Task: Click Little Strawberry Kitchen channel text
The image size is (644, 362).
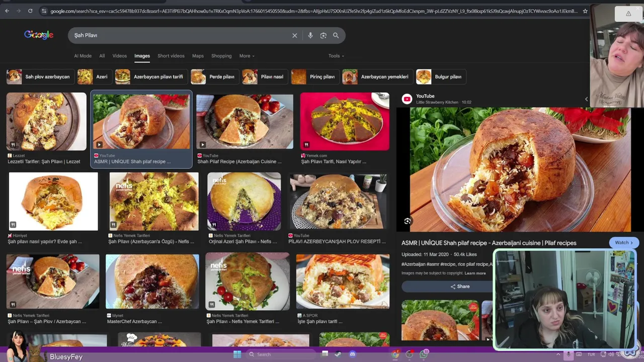Action: point(437,103)
